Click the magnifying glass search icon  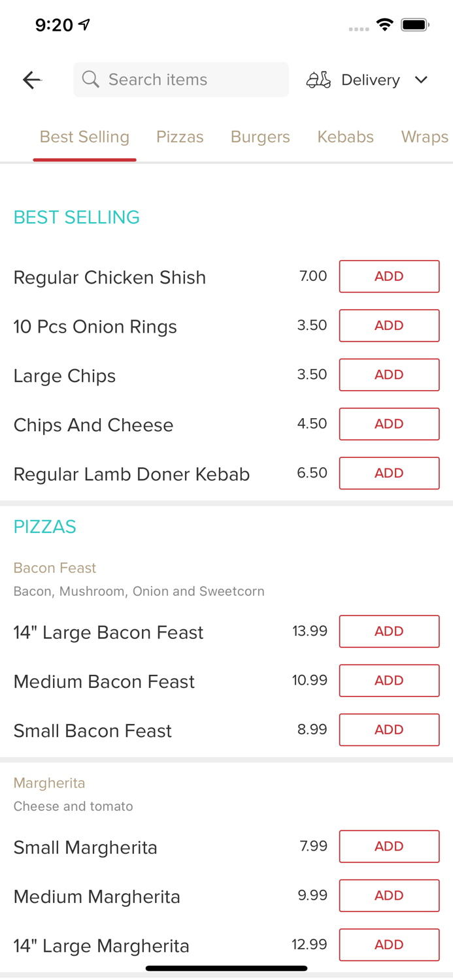click(x=91, y=79)
